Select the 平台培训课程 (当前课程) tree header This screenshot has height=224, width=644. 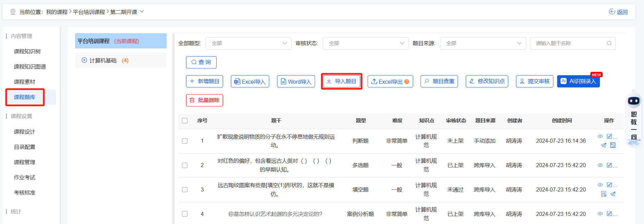pyautogui.click(x=121, y=41)
